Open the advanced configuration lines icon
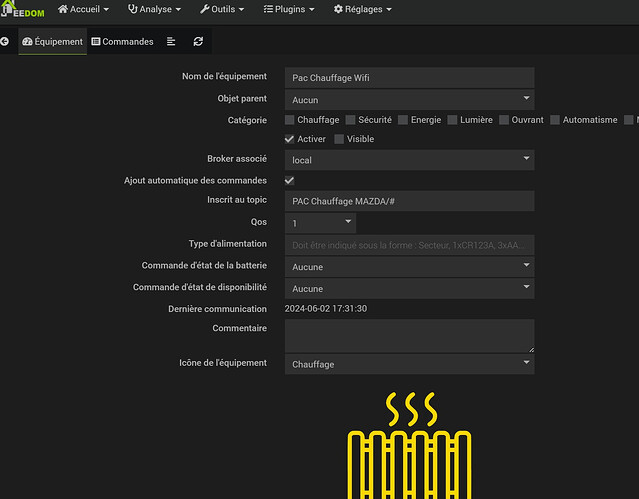Screen dimensions: 639x499 click(171, 41)
